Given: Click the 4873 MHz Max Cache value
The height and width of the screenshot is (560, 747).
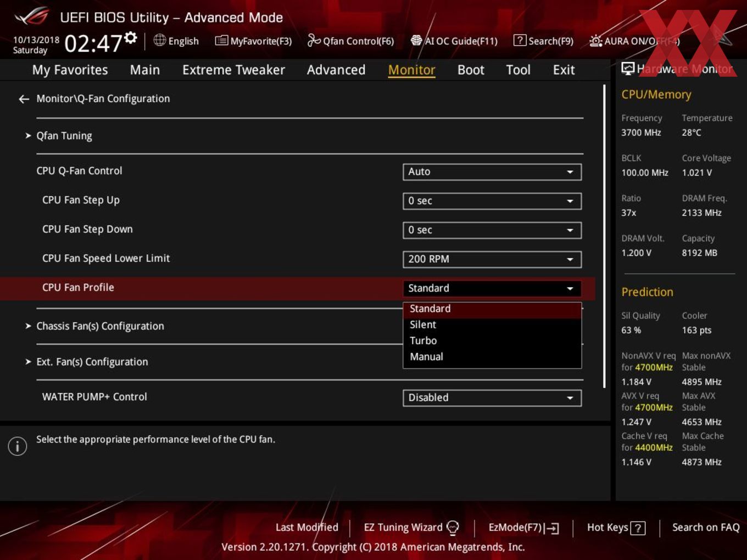Looking at the screenshot, I should click(701, 462).
